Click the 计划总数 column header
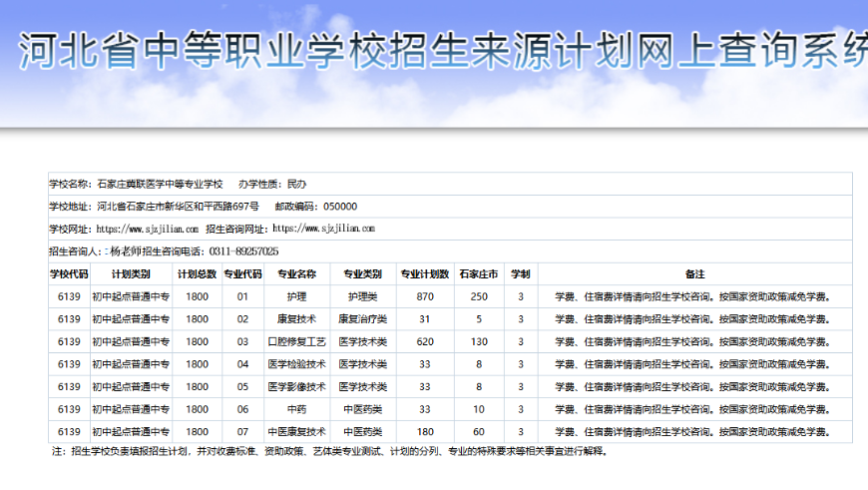 click(x=198, y=274)
